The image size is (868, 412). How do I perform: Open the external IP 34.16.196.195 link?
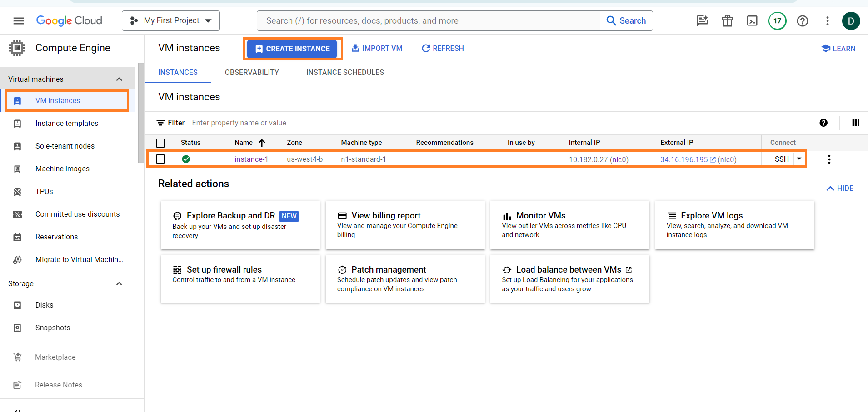coord(684,159)
